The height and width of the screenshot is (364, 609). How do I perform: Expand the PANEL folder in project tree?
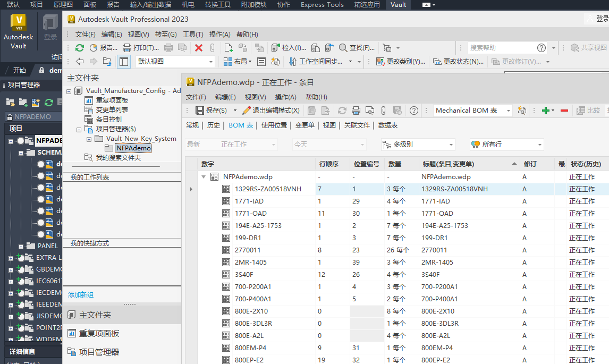(x=21, y=246)
